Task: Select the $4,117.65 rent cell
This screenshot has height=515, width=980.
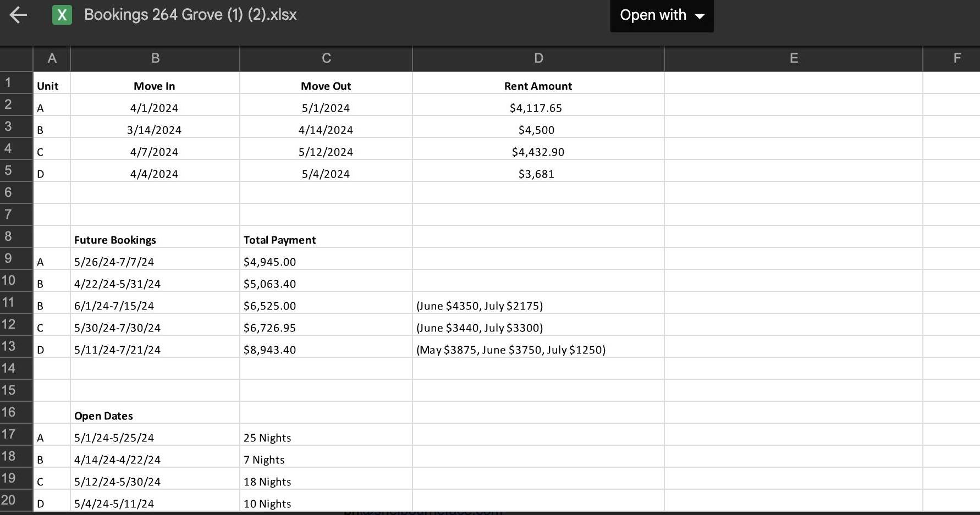Action: point(538,105)
